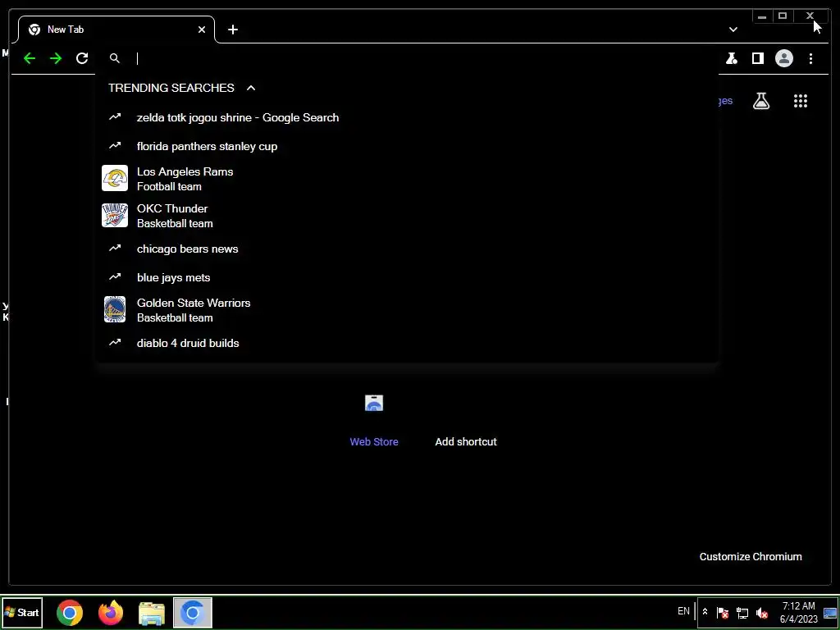The height and width of the screenshot is (630, 840).
Task: Open the tab search dropdown arrow
Action: click(x=733, y=30)
